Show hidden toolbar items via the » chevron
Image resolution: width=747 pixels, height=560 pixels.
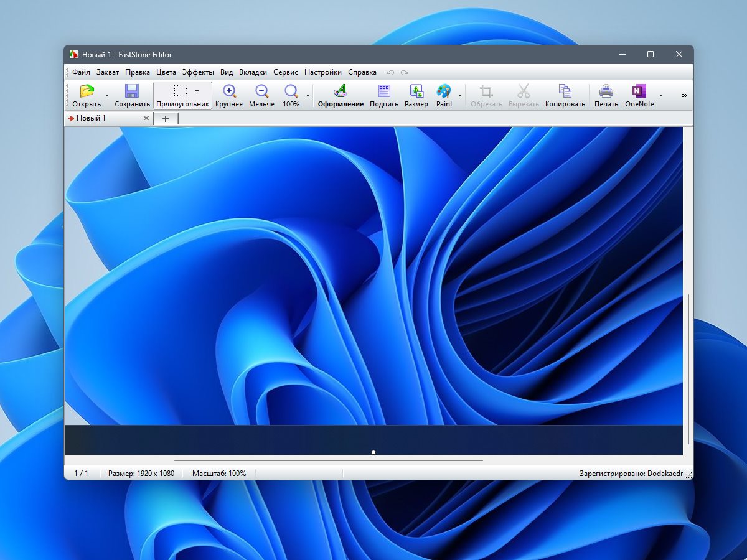click(x=685, y=96)
